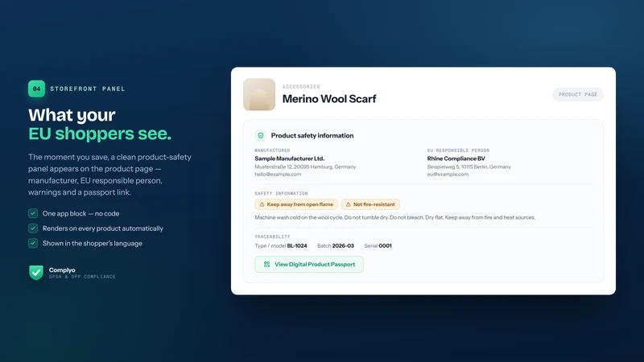Click the STOREFRONT PANEL label
The height and width of the screenshot is (362, 644).
tap(88, 88)
